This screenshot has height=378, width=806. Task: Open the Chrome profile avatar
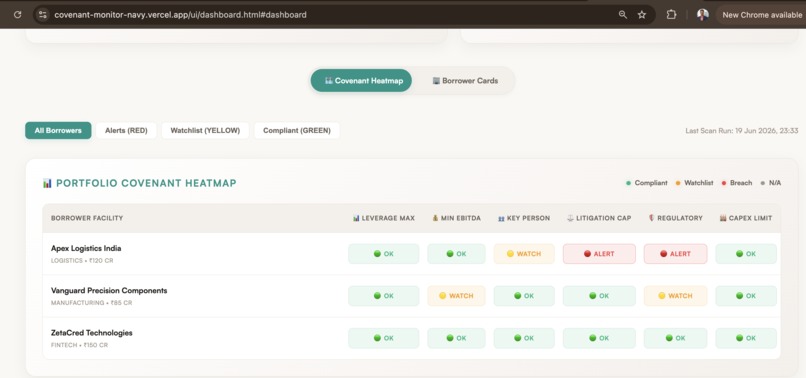tap(703, 15)
